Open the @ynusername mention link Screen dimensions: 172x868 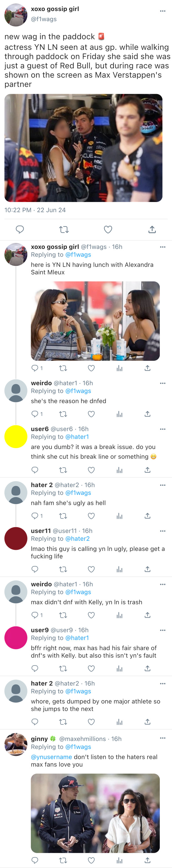(51, 757)
